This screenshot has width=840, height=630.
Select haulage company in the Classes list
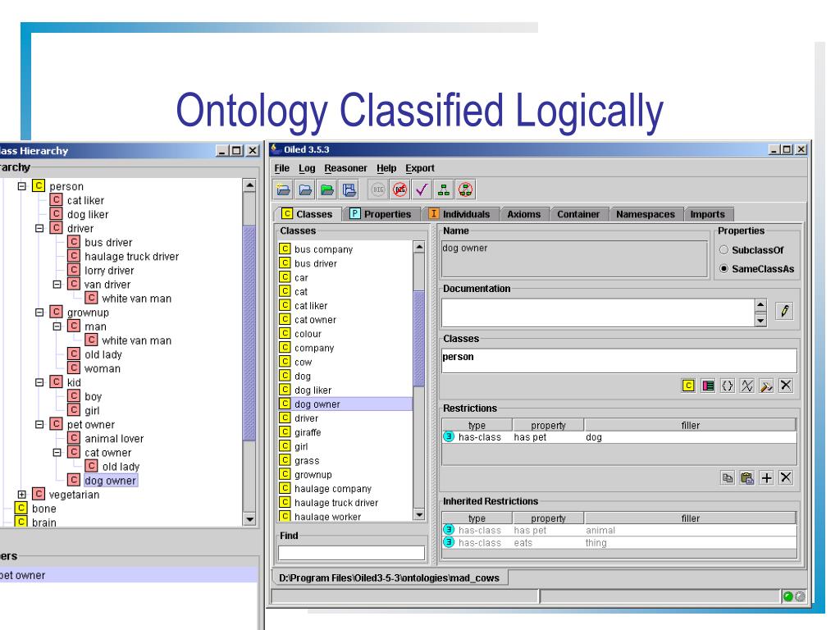click(x=333, y=489)
